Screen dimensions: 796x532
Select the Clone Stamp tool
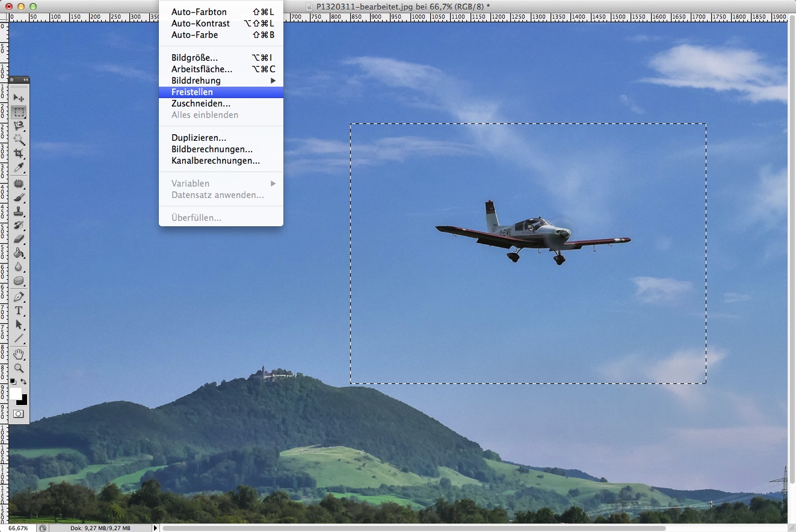19,211
